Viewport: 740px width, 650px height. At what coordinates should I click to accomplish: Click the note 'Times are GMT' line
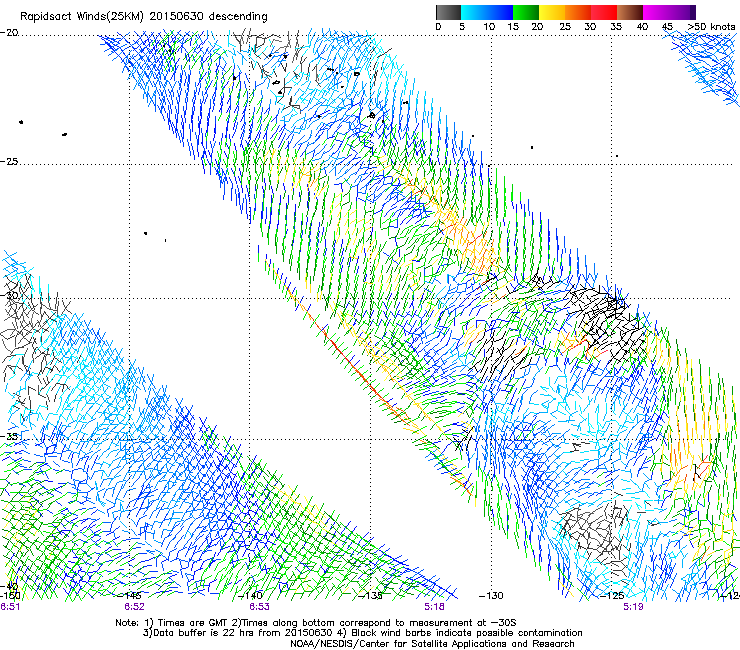coord(316,623)
